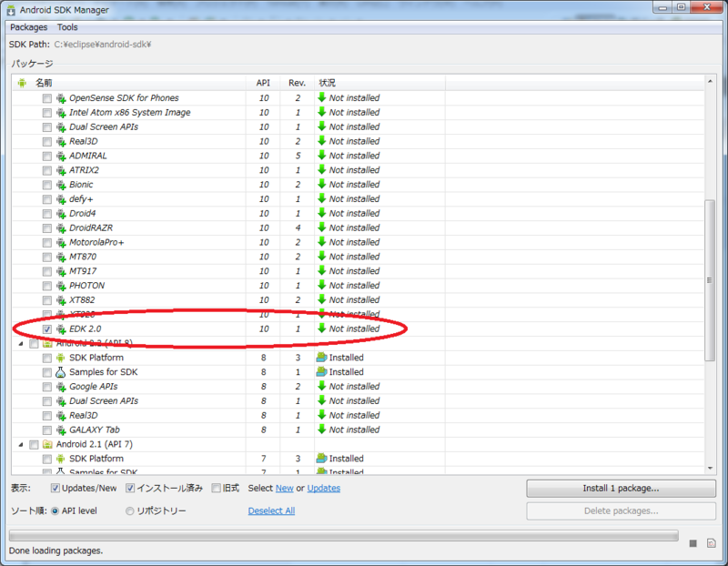Click the Intel Atom x86 System Image icon
This screenshot has width=728, height=566.
click(x=61, y=113)
